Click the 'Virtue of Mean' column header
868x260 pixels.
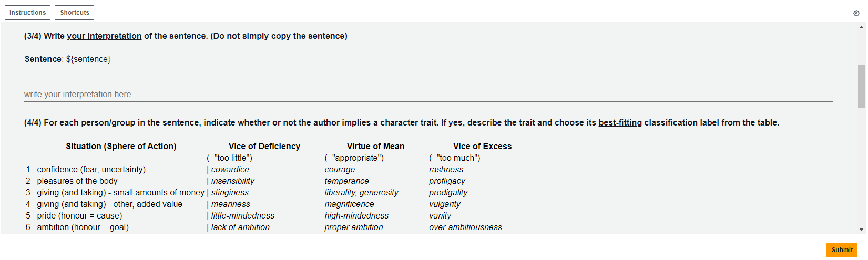point(375,146)
